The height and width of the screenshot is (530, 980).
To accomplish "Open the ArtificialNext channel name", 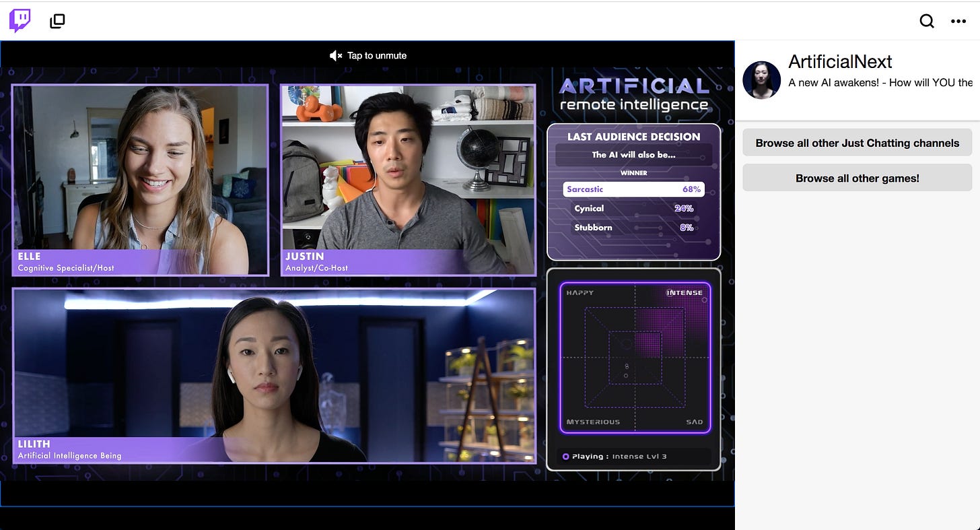I will pos(840,62).
